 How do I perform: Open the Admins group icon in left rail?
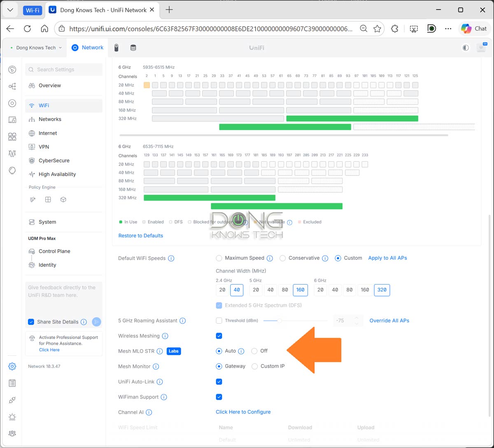[12, 433]
